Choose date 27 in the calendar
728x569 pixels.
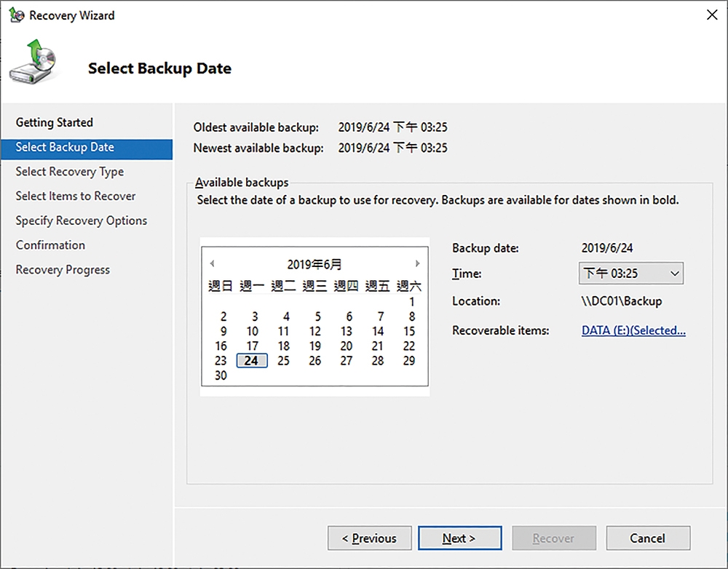(x=347, y=361)
